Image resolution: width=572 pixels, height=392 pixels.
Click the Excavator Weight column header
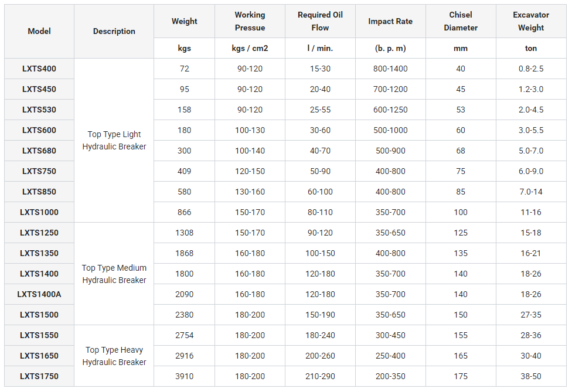point(531,22)
